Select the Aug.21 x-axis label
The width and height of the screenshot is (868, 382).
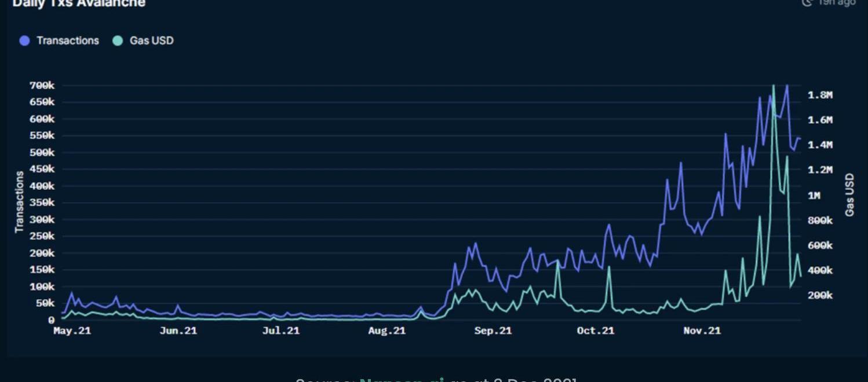pyautogui.click(x=386, y=331)
